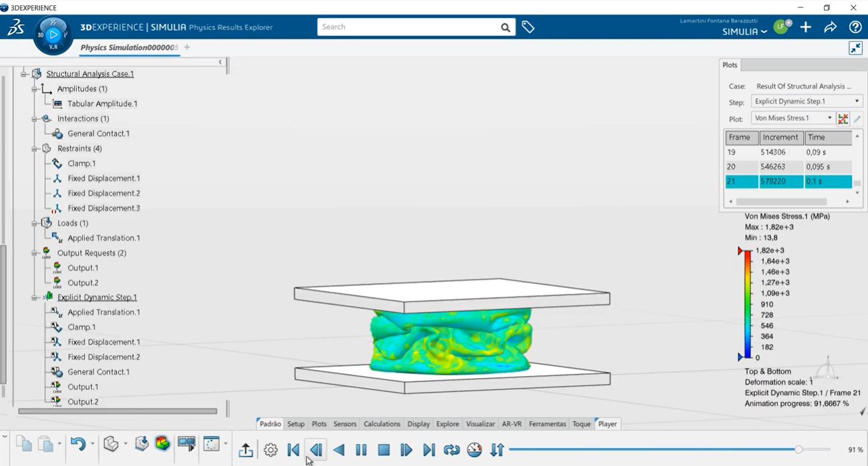Open the Sensors tab
Screen dimensions: 868x466
(x=345, y=424)
